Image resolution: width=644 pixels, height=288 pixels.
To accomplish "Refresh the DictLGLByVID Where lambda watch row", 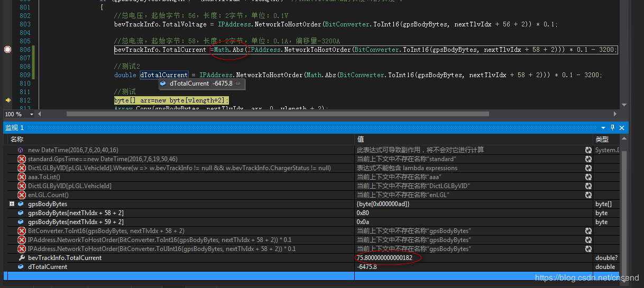I will pos(588,168).
